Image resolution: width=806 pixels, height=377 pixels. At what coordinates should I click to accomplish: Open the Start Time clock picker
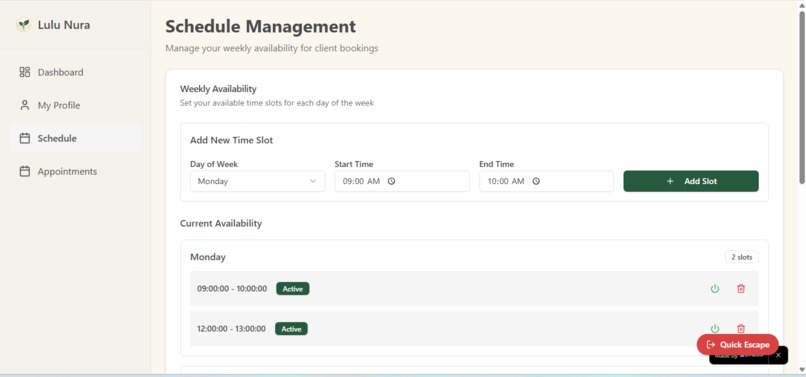coord(391,181)
